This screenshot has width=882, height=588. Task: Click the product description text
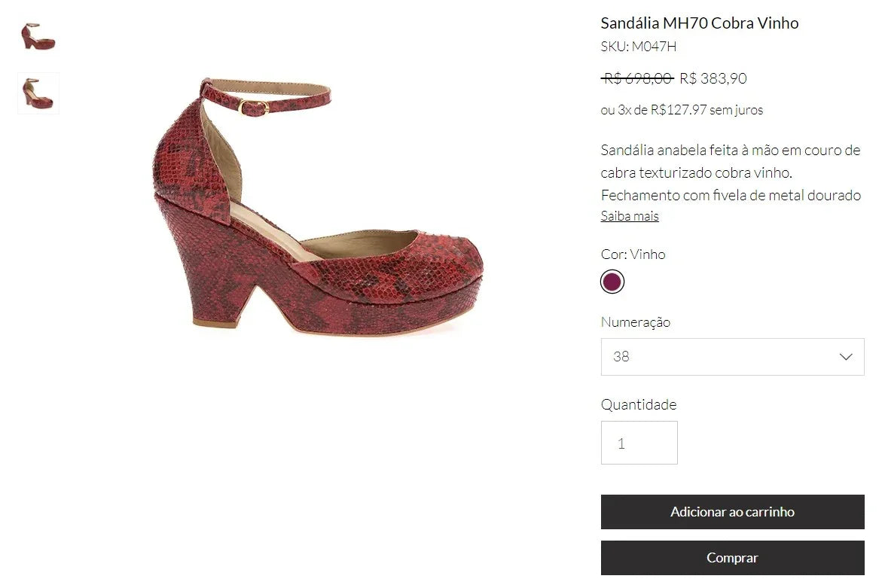(x=729, y=172)
